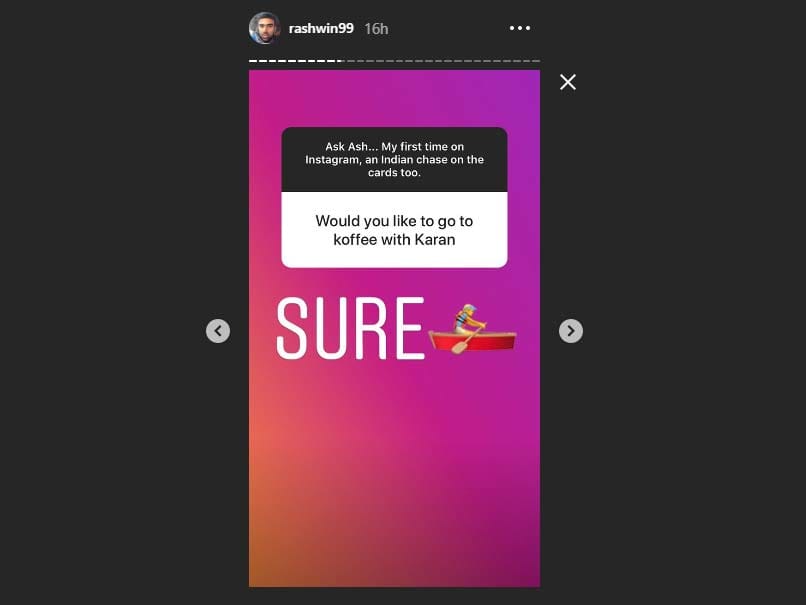
Task: Jump to the last story progress segment
Action: [537, 61]
